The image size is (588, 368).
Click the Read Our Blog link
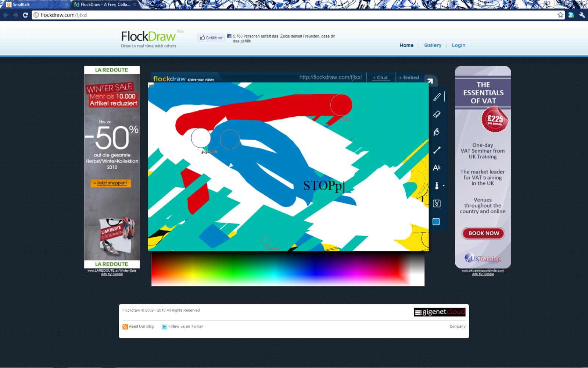(141, 326)
